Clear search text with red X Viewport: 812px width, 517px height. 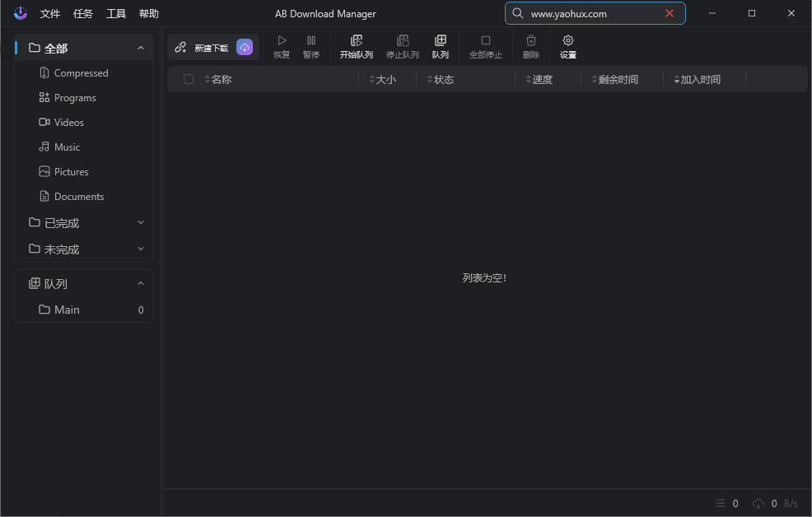pos(670,13)
